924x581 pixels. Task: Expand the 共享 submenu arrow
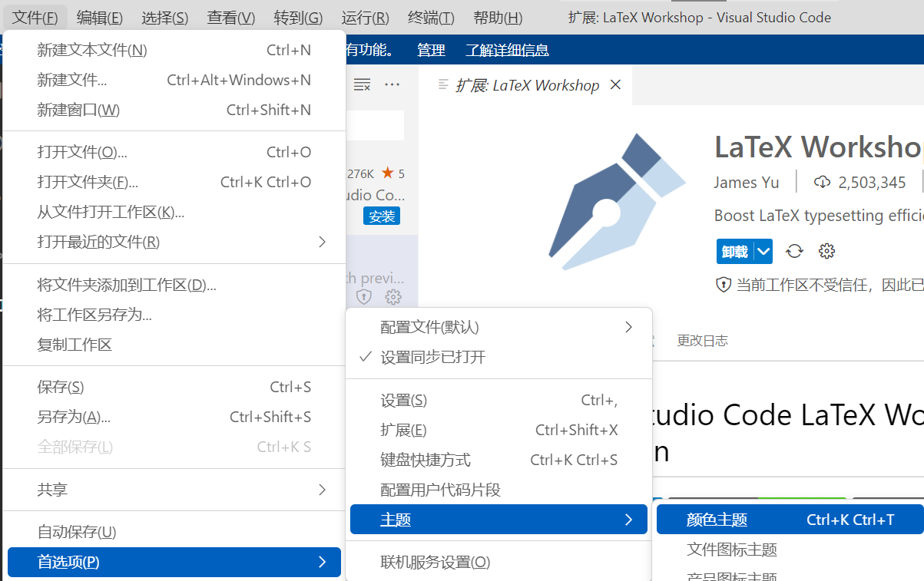[322, 490]
